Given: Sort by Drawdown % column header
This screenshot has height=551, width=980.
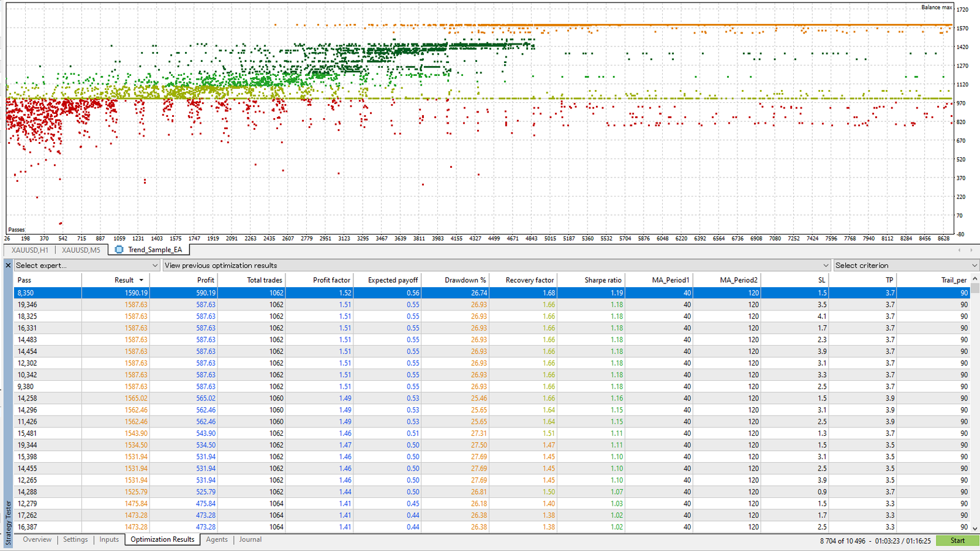Looking at the screenshot, I should (465, 280).
